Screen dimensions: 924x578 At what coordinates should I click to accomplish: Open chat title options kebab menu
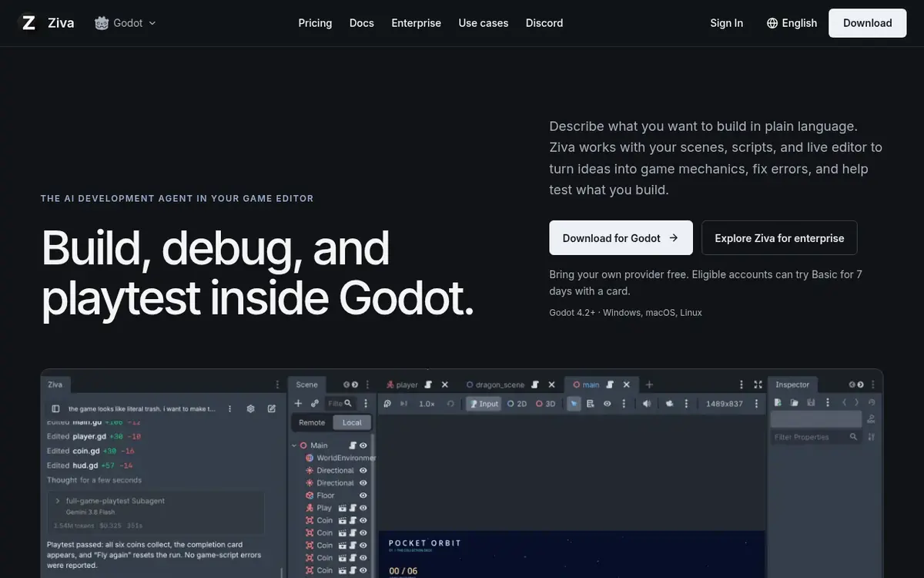tap(230, 408)
